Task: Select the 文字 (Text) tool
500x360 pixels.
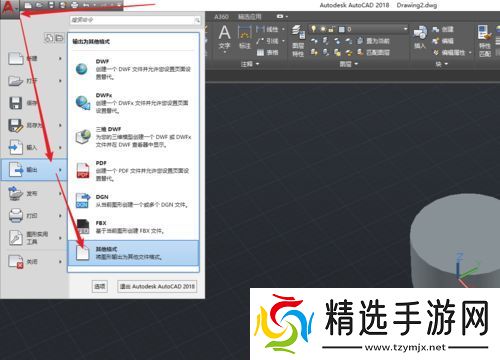Action: tap(224, 38)
